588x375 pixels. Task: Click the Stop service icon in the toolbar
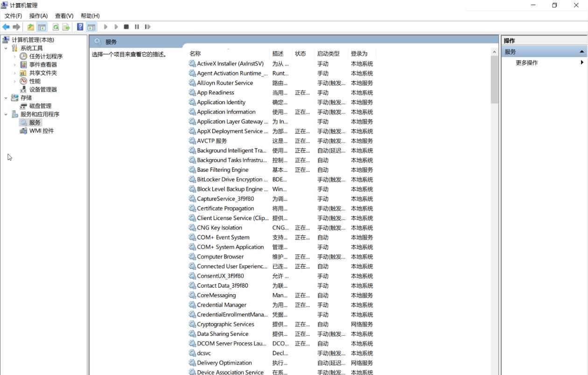[x=126, y=27]
